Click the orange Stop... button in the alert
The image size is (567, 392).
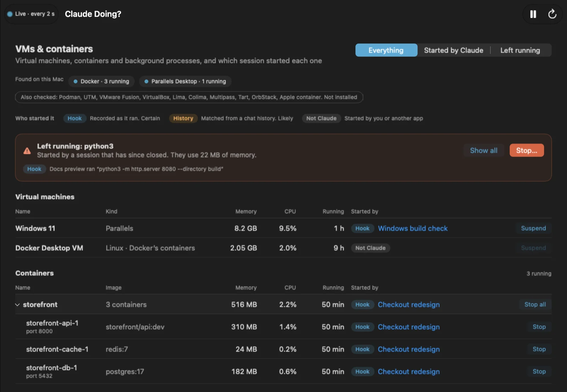tap(527, 150)
